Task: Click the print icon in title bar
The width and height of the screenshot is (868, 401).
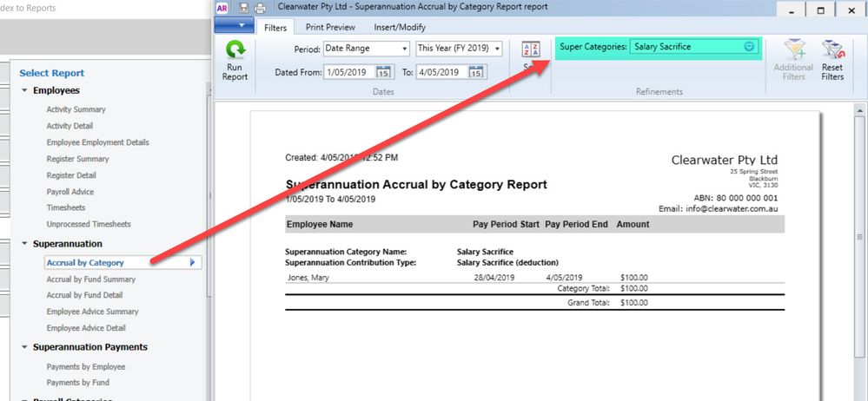Action: (259, 8)
